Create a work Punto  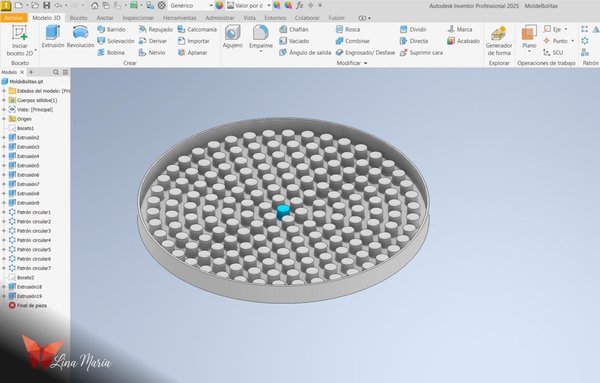click(x=555, y=41)
